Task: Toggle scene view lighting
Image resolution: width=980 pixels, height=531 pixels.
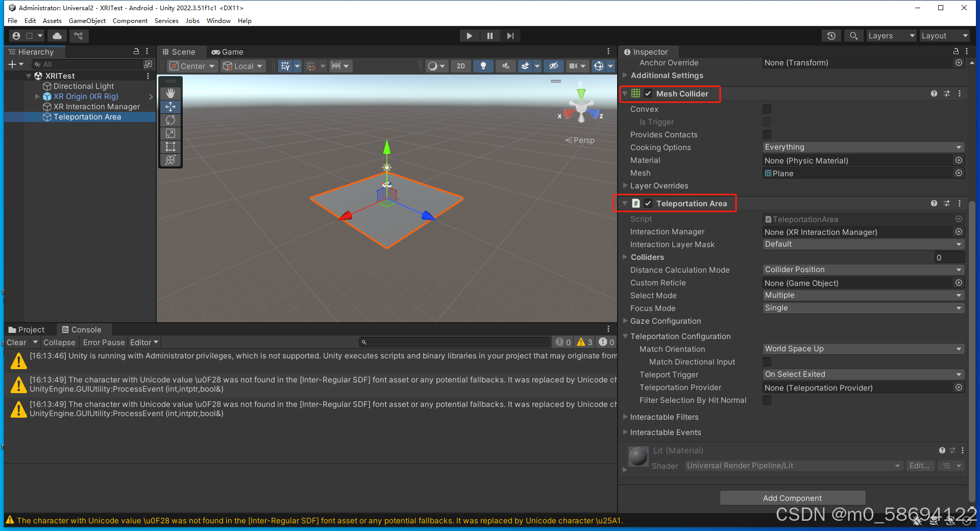Action: (483, 66)
